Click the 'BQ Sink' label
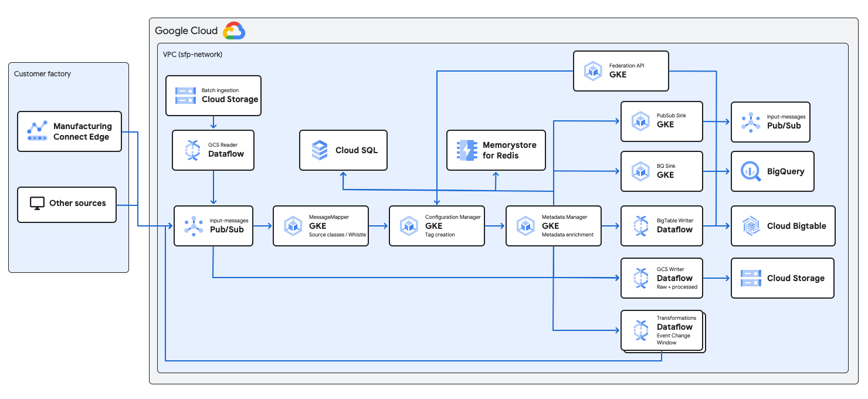This screenshot has height=399, width=868. (667, 166)
